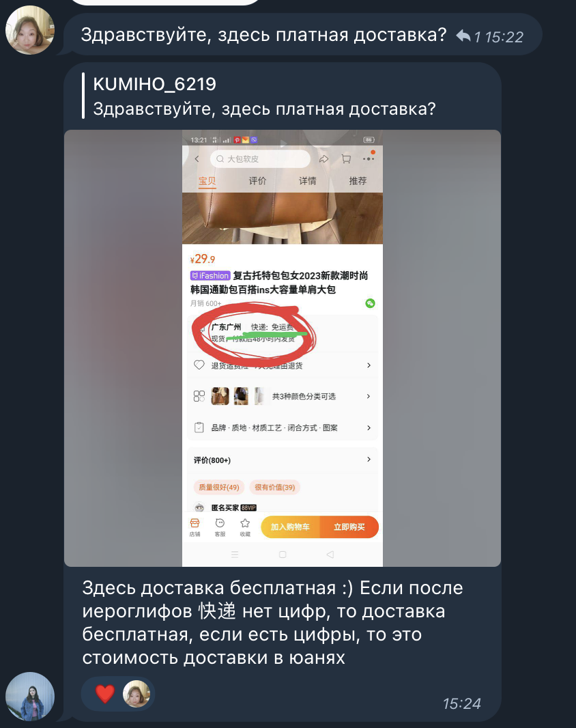576x728 pixels.
Task: Open the shopping cart icon
Action: pyautogui.click(x=346, y=159)
